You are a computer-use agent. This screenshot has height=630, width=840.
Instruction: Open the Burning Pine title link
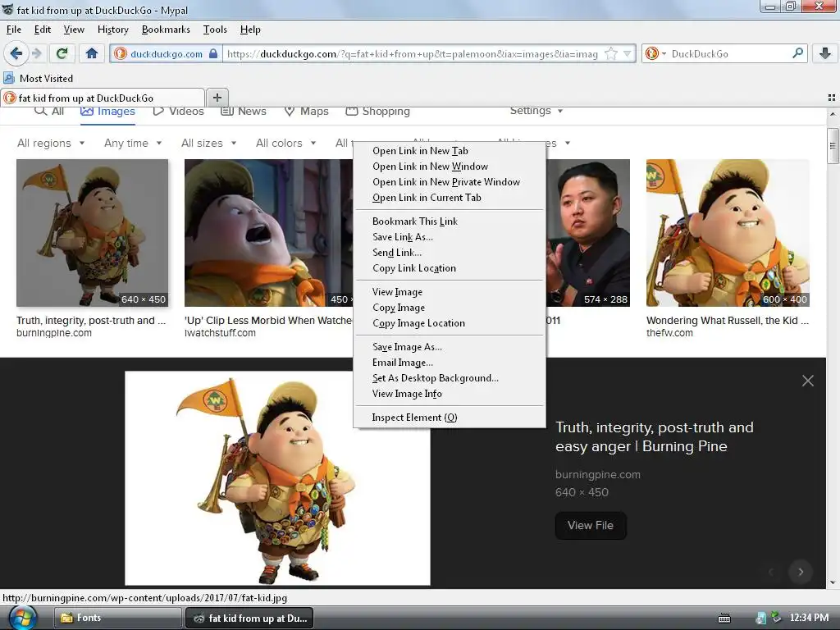(x=654, y=436)
